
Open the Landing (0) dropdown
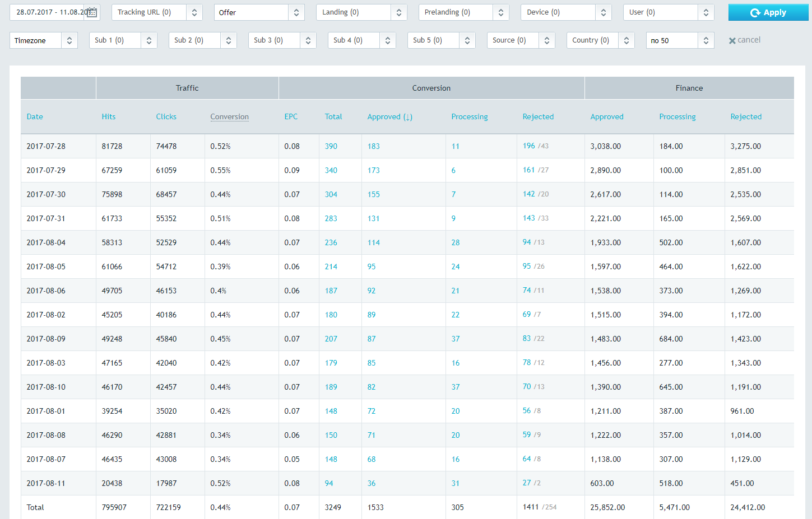coord(361,12)
